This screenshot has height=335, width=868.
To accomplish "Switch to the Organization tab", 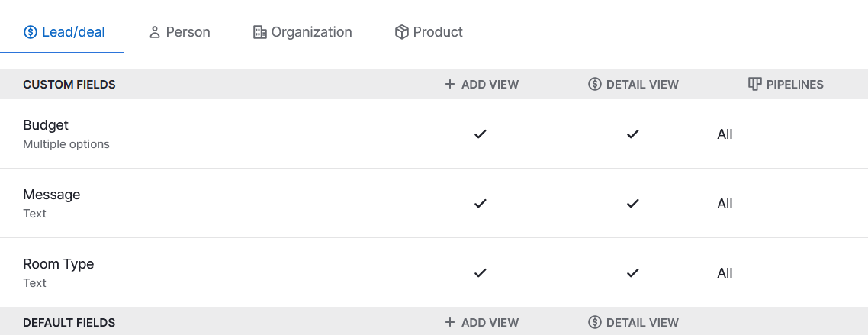I will [x=302, y=32].
